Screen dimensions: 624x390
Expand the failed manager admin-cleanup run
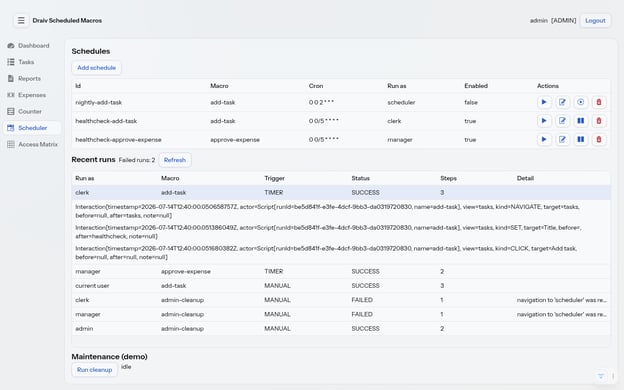click(x=341, y=314)
